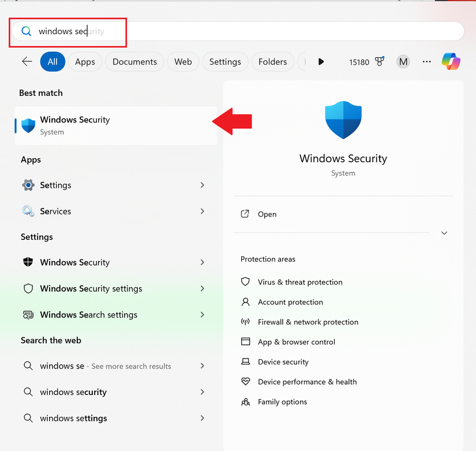This screenshot has height=451, width=476.
Task: Open App & browser control
Action: (x=295, y=341)
